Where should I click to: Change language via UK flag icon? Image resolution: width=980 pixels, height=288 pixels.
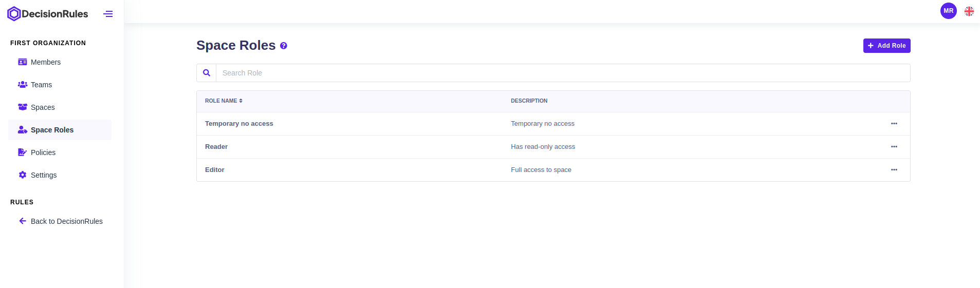969,11
